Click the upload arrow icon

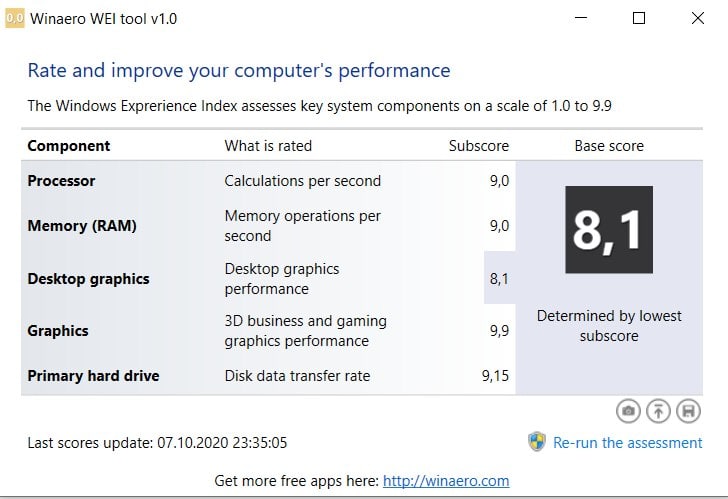tap(658, 411)
